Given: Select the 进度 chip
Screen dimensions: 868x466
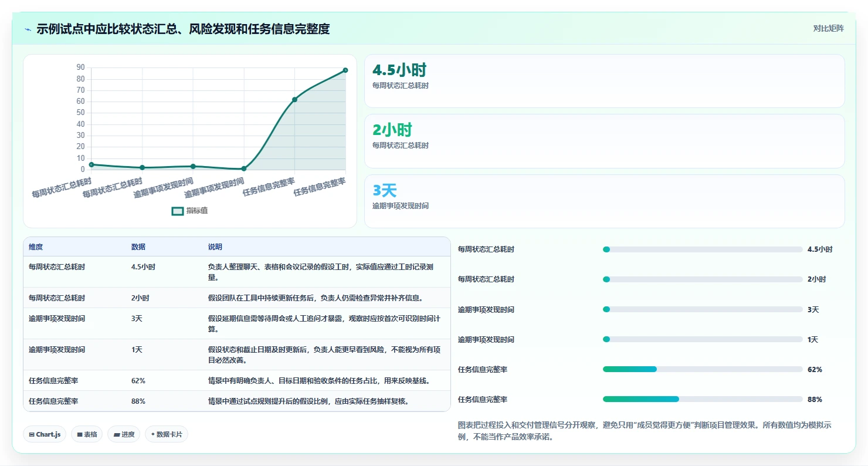Looking at the screenshot, I should click(124, 434).
